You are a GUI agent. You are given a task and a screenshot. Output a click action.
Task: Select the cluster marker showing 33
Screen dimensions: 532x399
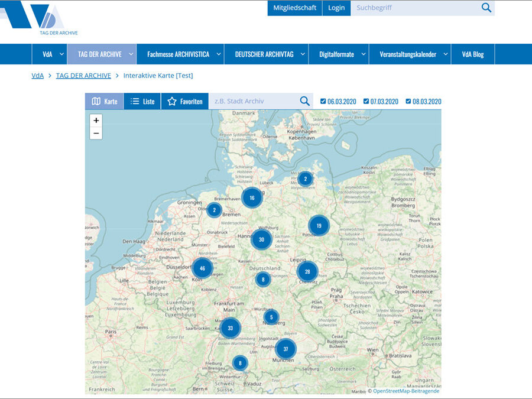pos(231,328)
